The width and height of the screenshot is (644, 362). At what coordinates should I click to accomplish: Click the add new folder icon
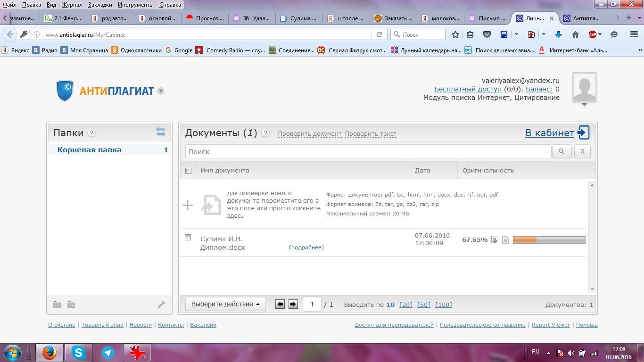[57, 305]
